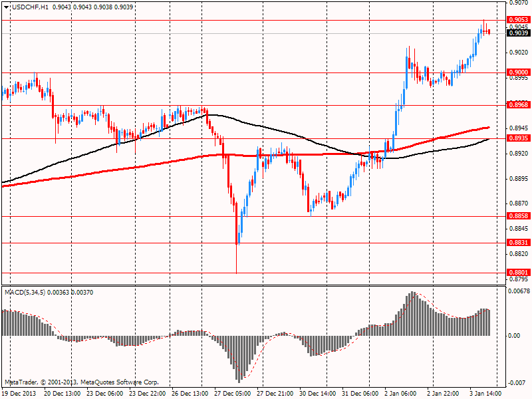
Task: Click the deepest MACD histogram bar on 27 Dec
Action: point(239,359)
